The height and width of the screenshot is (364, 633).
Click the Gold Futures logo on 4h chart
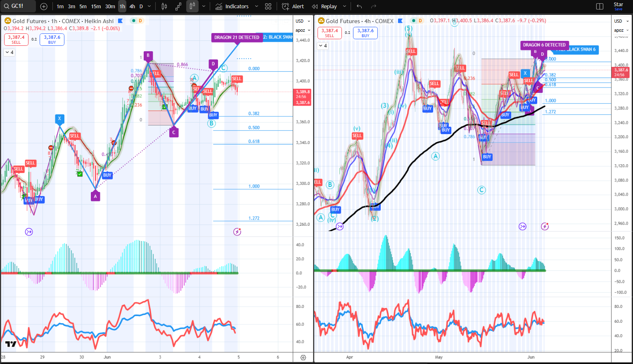point(321,21)
